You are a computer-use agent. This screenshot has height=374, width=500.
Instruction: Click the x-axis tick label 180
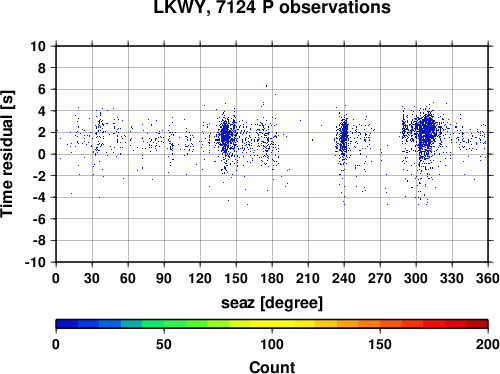point(272,278)
